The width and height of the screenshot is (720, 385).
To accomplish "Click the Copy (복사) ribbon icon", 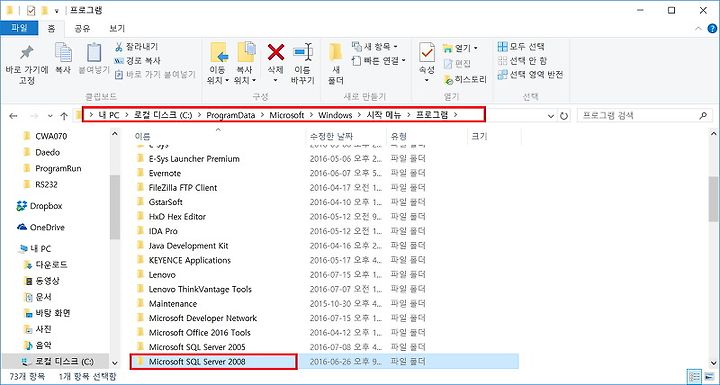I will 63,52.
